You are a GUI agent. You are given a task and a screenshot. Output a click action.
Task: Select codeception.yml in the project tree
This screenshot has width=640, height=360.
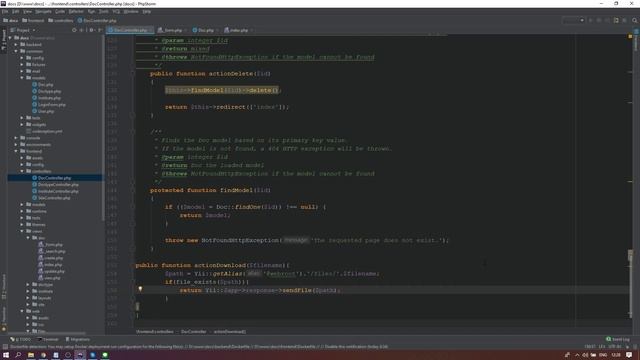[44, 131]
